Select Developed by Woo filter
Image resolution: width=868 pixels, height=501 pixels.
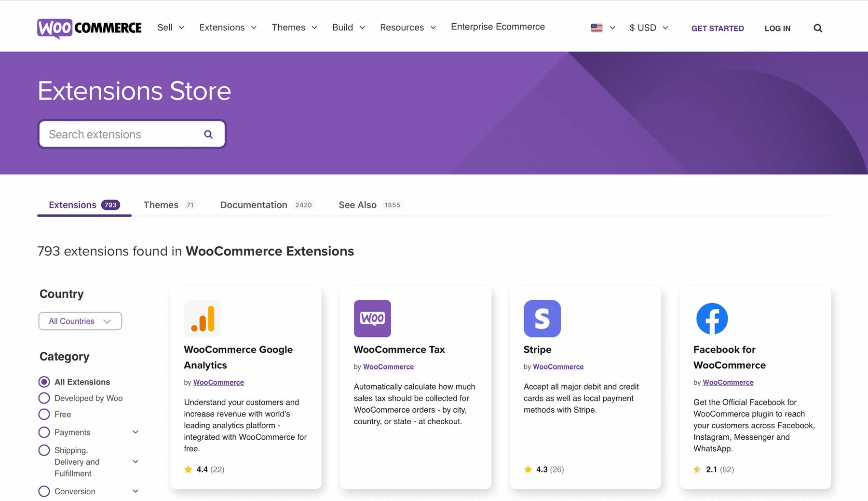click(44, 398)
